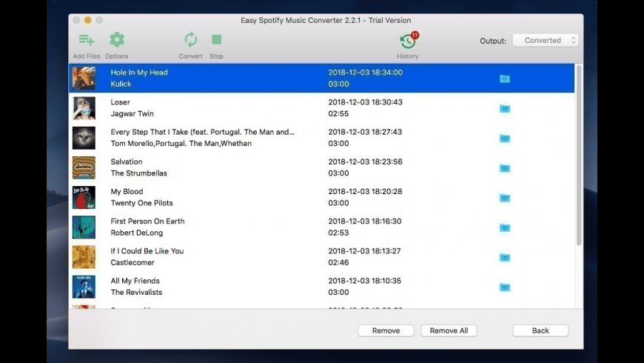Image resolution: width=644 pixels, height=363 pixels.
Task: Click timestamp 2018-12-03 18:13:27
Action: coord(364,251)
